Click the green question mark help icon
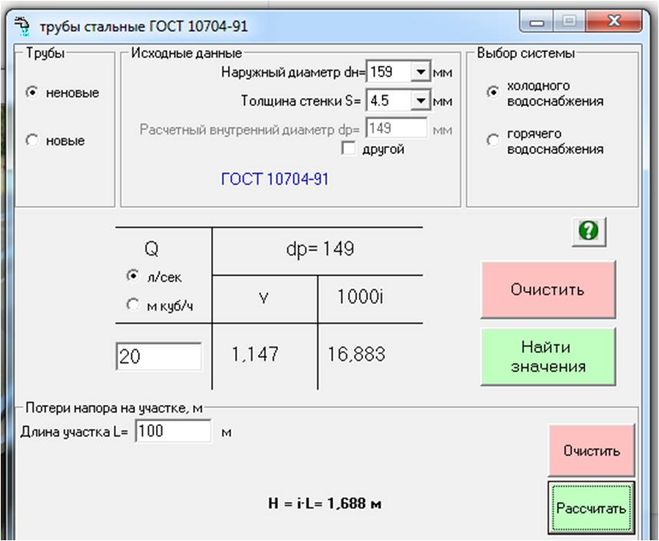This screenshot has width=659, height=541. [588, 231]
